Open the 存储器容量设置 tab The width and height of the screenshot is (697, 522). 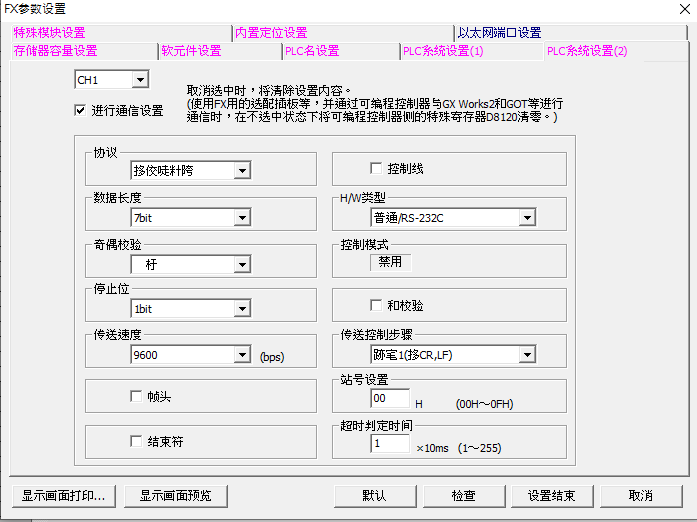click(56, 51)
